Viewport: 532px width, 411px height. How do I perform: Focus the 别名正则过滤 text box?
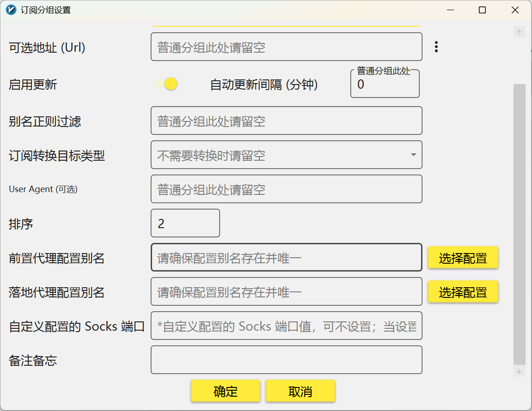[287, 121]
